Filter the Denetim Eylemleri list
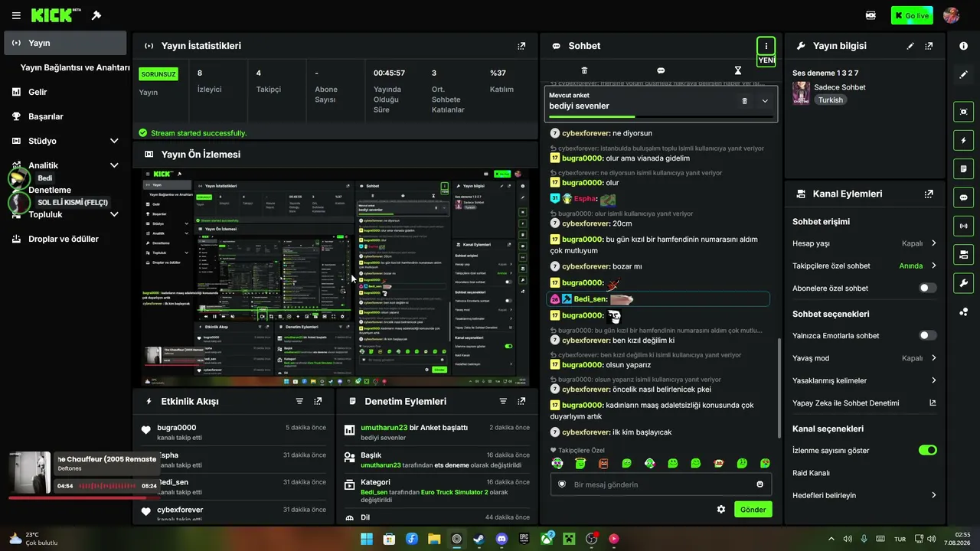Viewport: 980px width, 551px height. tap(503, 401)
